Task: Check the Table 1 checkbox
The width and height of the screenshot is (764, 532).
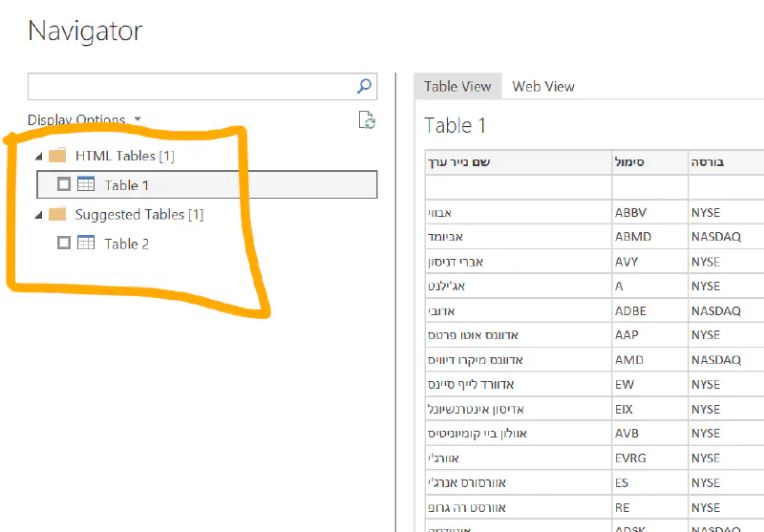Action: tap(64, 184)
